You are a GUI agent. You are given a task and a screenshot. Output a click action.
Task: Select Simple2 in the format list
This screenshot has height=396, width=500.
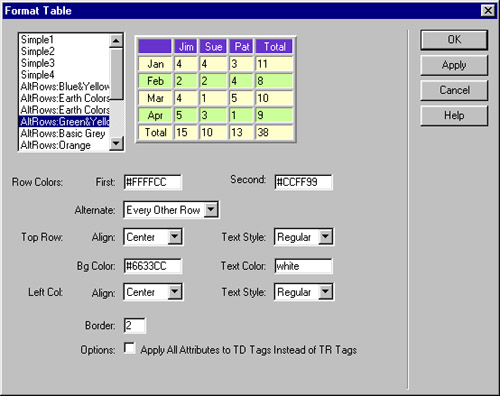[x=64, y=51]
